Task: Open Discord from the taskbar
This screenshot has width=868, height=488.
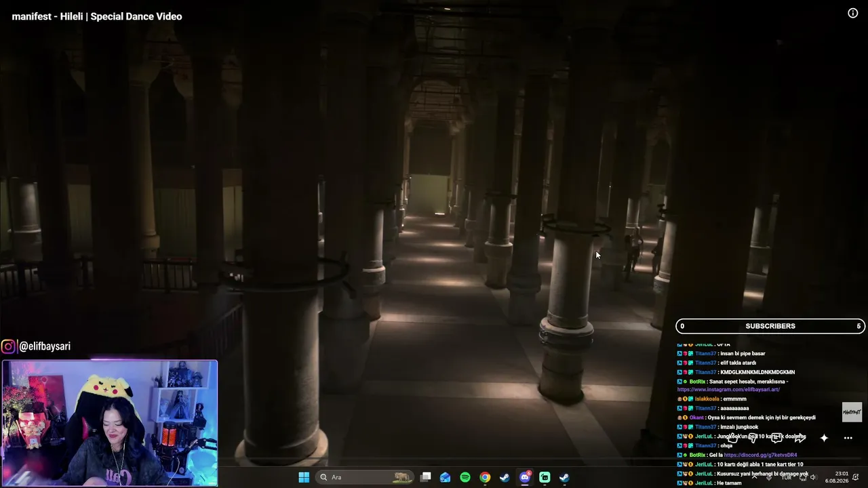Action: point(524,477)
